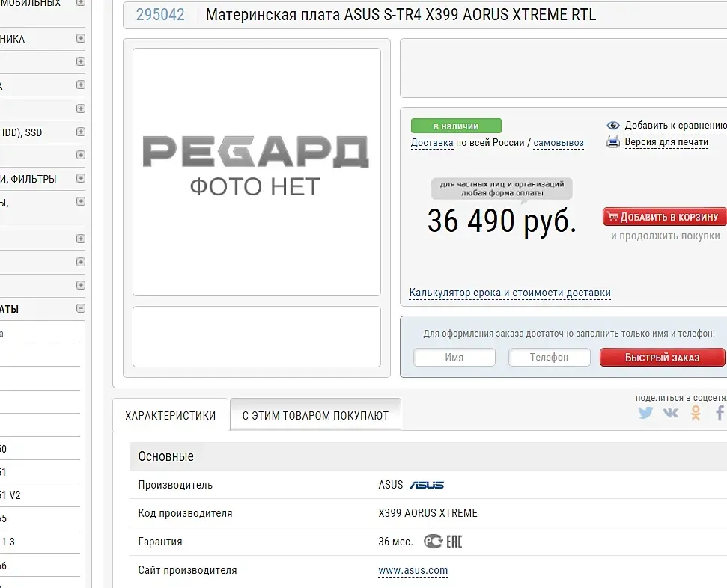Click "Добавить к сравнению" link
727x588 pixels.
pyautogui.click(x=675, y=126)
